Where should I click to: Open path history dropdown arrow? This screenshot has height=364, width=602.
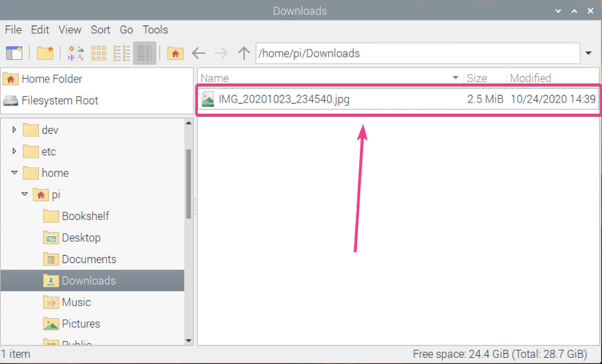tap(588, 53)
